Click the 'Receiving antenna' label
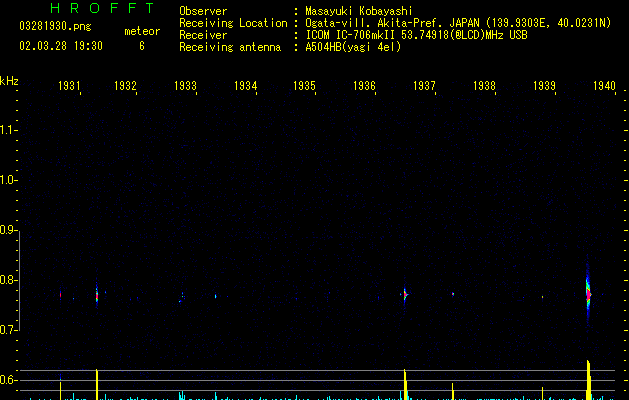The height and width of the screenshot is (400, 629). point(230,47)
